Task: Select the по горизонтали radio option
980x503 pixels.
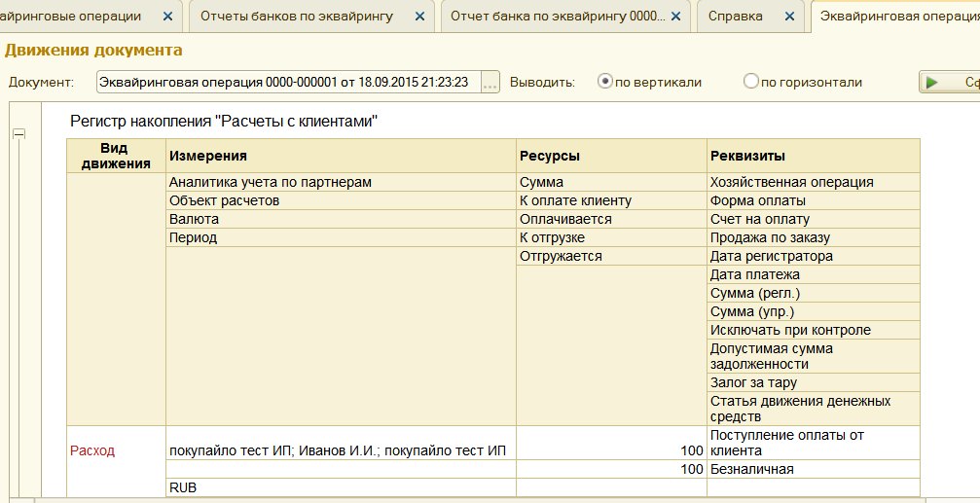Action: pyautogui.click(x=750, y=82)
